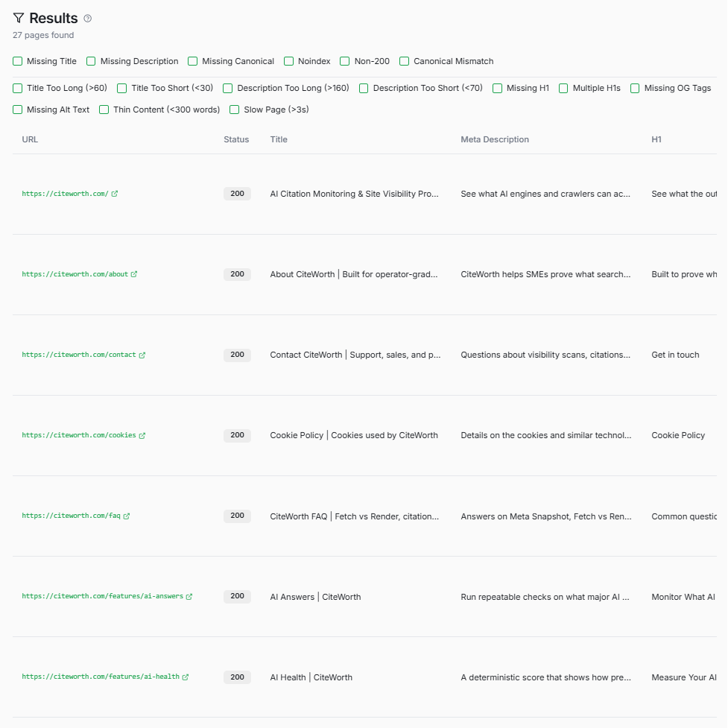This screenshot has height=728, width=728.
Task: Click the help icon next to Results
Action: (88, 19)
